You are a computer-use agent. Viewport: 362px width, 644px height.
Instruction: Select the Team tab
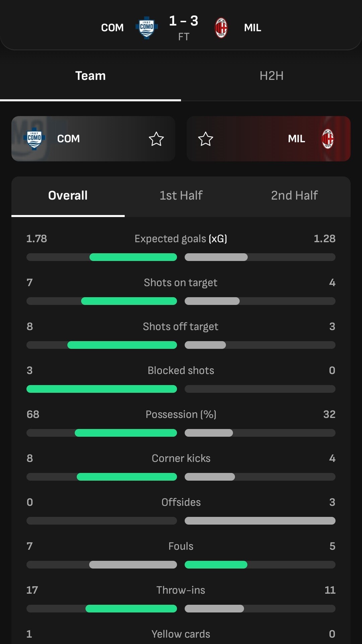coord(90,76)
